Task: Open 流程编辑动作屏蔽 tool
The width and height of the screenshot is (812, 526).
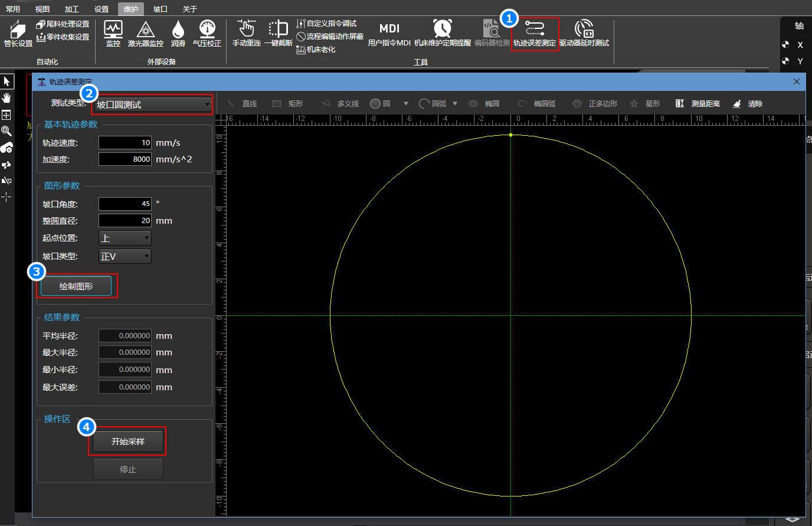Action: (330, 37)
